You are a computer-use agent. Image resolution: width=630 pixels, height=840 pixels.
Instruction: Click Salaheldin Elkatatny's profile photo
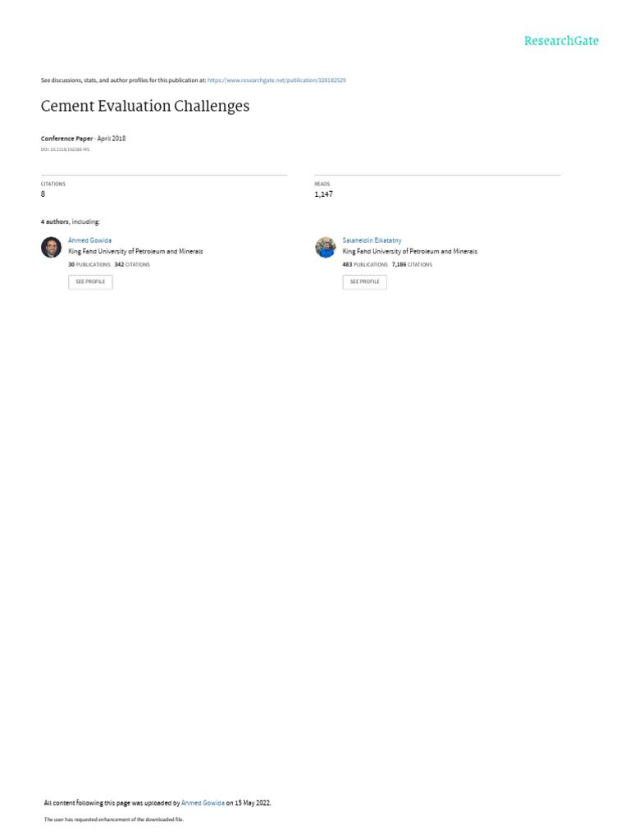pos(326,248)
